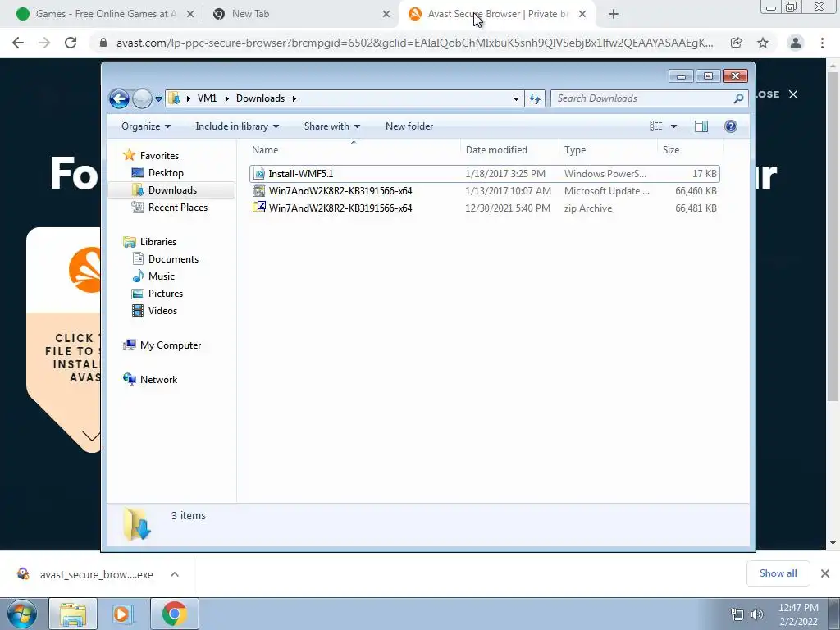This screenshot has height=630, width=840.
Task: Click the search magnifier icon
Action: click(x=738, y=98)
